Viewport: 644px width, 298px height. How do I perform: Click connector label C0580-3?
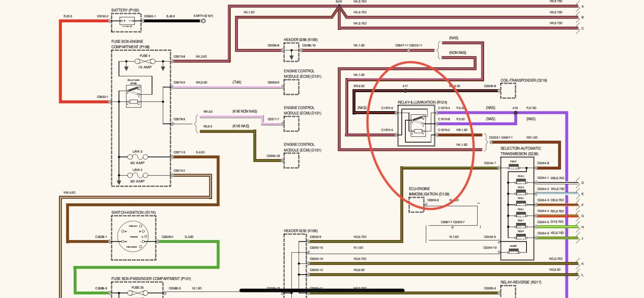(x=175, y=288)
